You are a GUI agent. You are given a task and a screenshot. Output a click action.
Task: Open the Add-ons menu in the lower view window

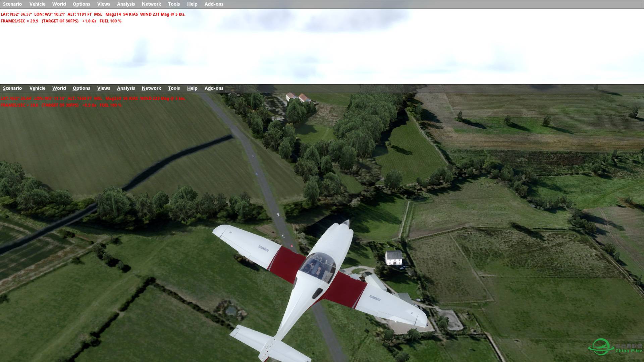coord(214,88)
